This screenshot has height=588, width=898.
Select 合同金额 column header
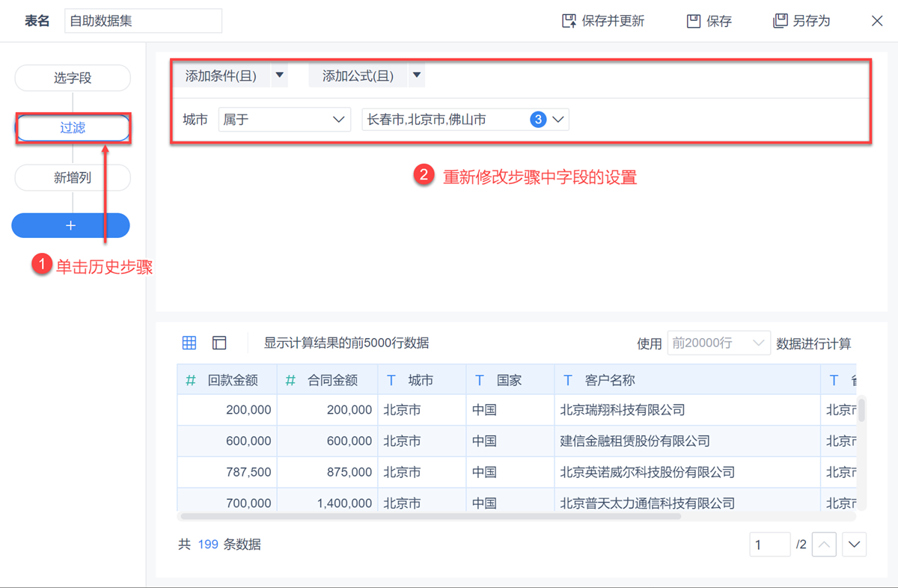tap(327, 380)
